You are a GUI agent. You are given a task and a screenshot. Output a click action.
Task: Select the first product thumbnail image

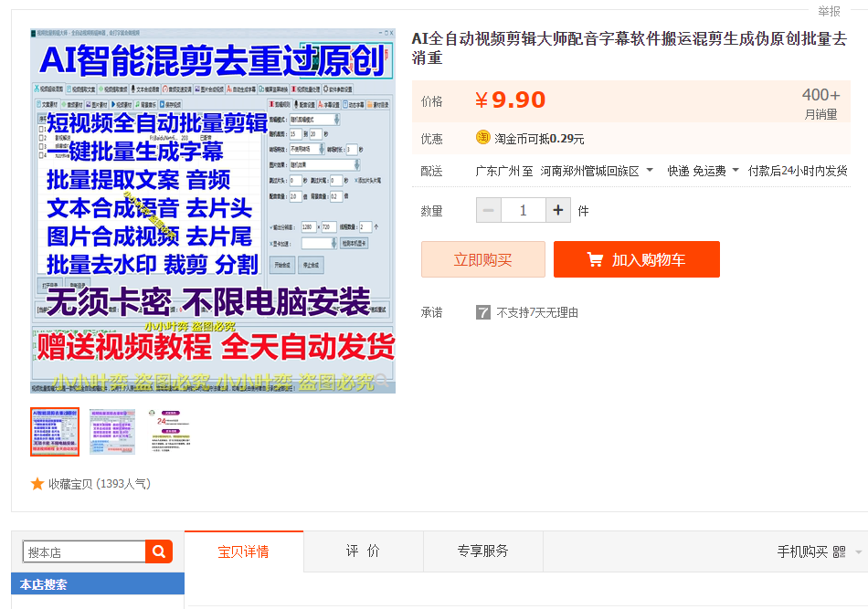(55, 432)
